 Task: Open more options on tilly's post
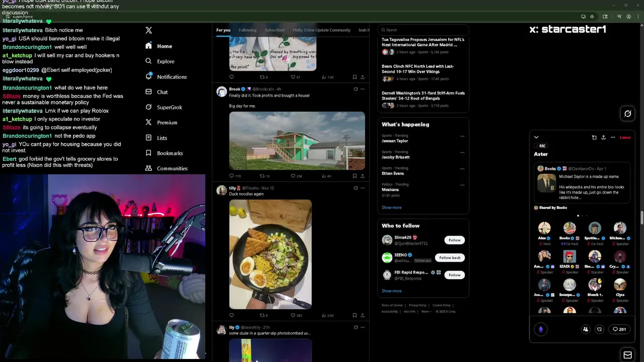362,188
